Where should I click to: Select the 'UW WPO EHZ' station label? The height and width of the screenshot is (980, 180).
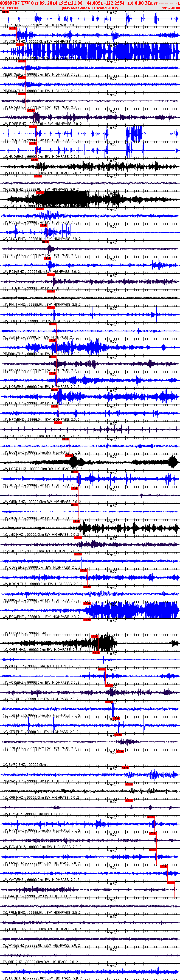coord(14,666)
